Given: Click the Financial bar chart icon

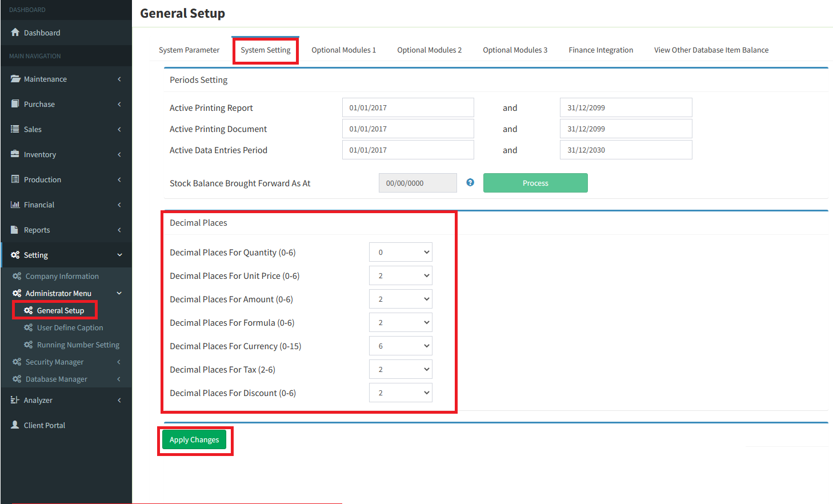Looking at the screenshot, I should (x=15, y=205).
